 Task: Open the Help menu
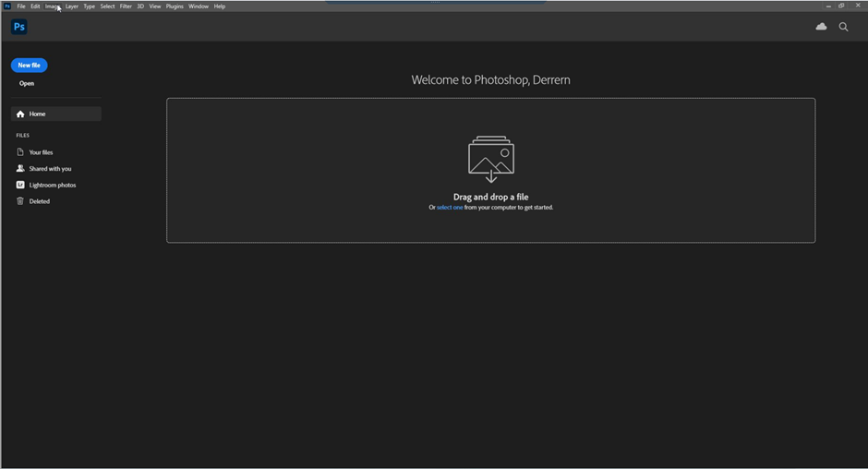tap(220, 6)
